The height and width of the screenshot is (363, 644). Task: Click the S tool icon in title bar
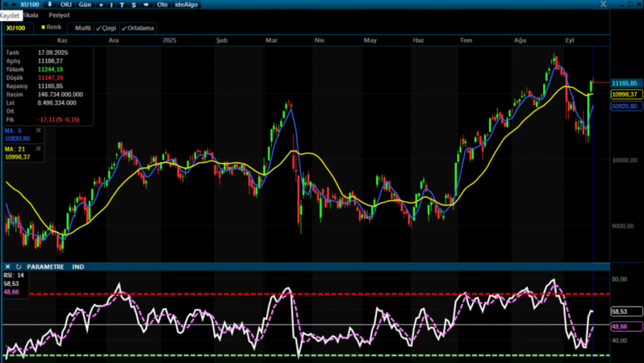(x=134, y=5)
